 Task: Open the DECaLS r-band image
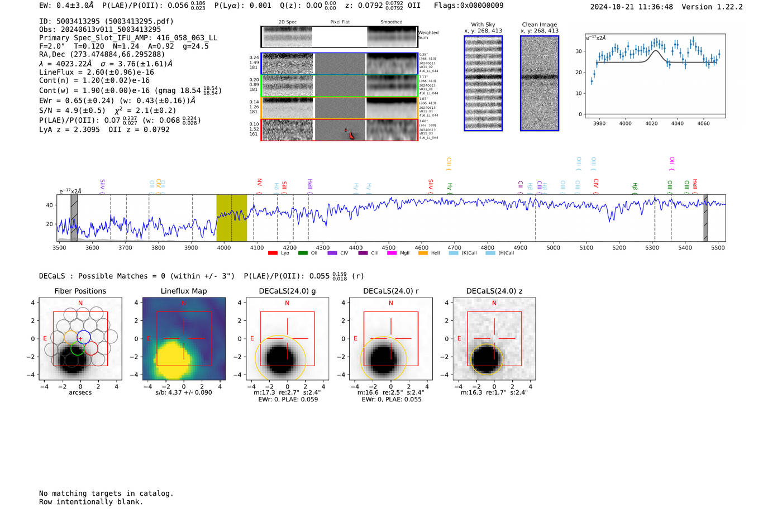coord(390,339)
